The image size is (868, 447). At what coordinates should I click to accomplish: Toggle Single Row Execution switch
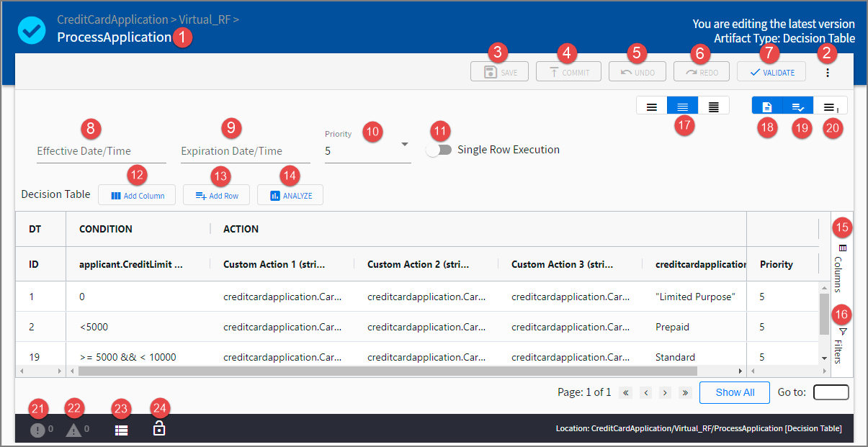click(x=439, y=150)
